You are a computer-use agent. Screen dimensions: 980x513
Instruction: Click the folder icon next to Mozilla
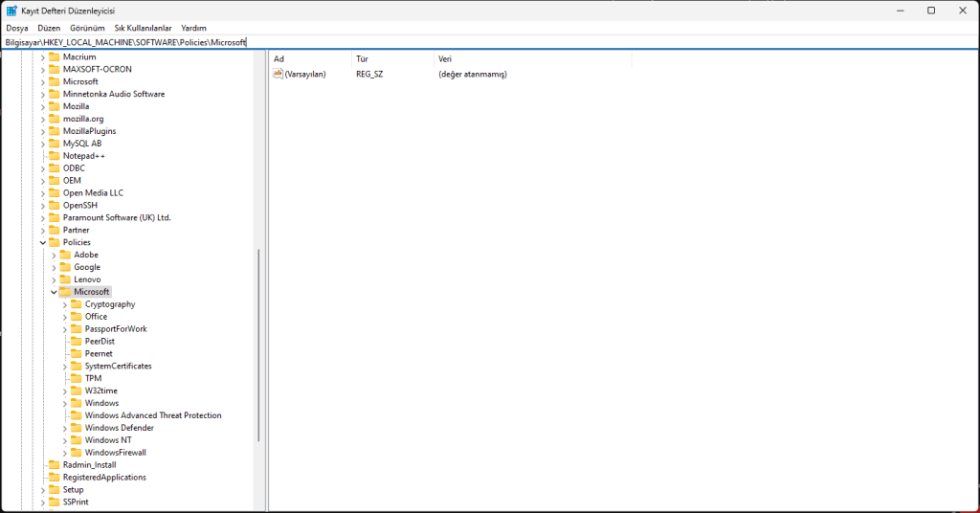pos(55,106)
